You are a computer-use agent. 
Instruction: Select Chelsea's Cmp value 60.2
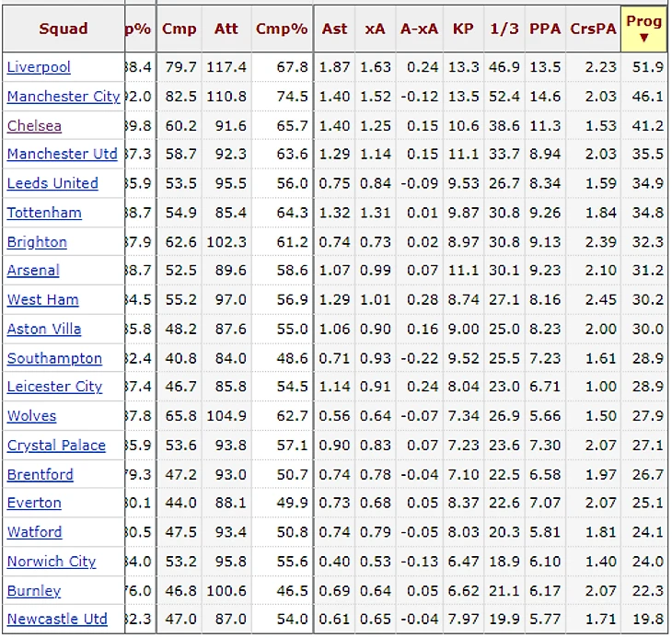tap(180, 126)
